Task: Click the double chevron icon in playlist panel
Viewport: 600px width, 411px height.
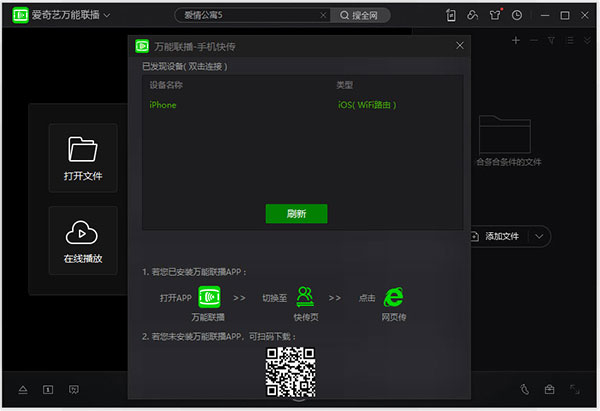Action: 587,40
